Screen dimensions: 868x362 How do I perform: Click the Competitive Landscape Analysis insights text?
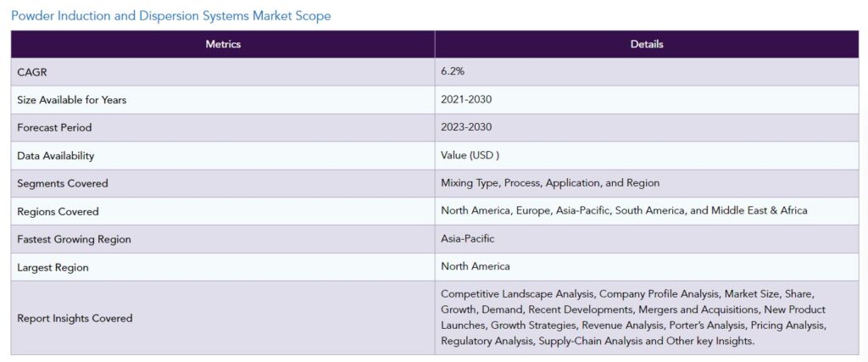(x=634, y=317)
